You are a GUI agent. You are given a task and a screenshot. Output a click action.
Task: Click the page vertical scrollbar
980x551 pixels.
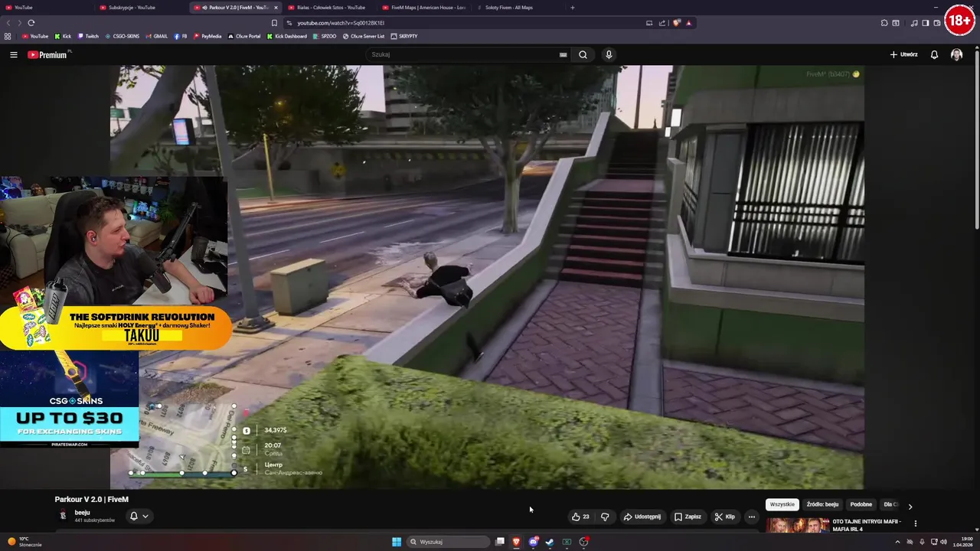(x=977, y=138)
